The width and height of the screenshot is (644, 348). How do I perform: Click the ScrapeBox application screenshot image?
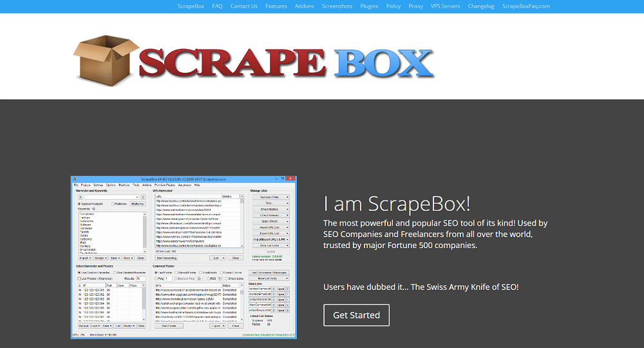[184, 257]
